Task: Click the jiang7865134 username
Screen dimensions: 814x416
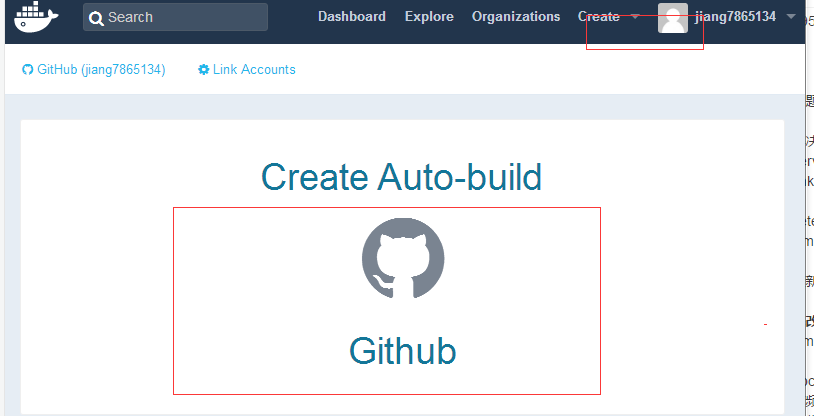Action: point(735,17)
